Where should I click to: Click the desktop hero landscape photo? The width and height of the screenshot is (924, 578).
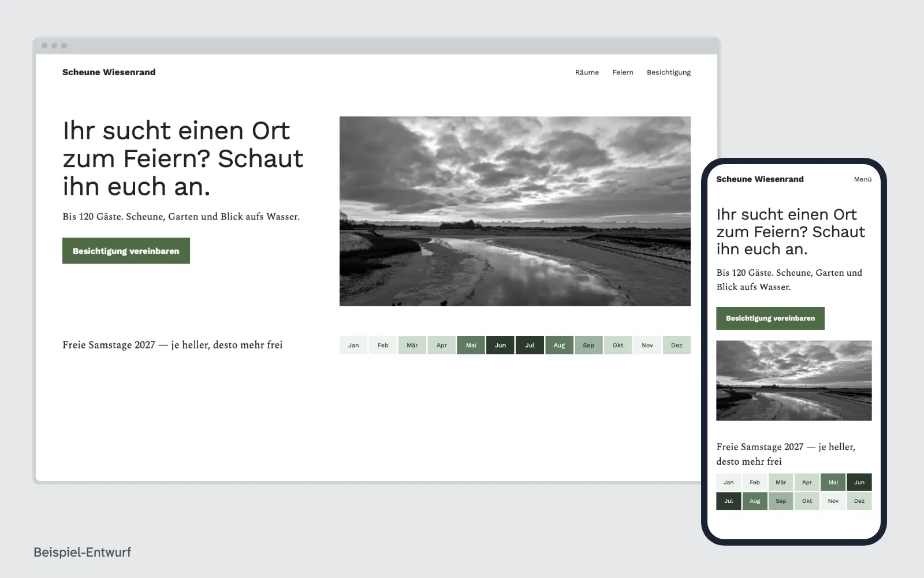pos(515,211)
